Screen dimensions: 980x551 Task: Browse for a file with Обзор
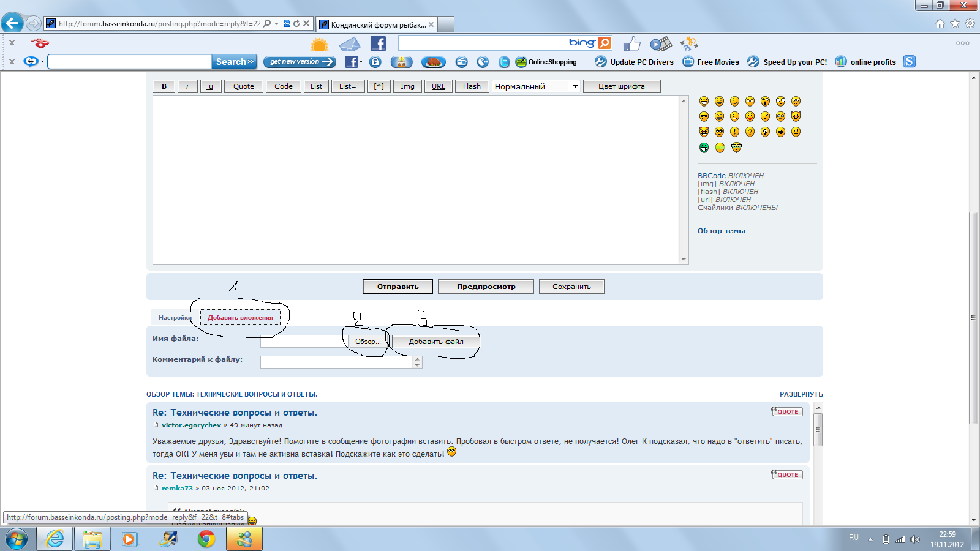[368, 342]
